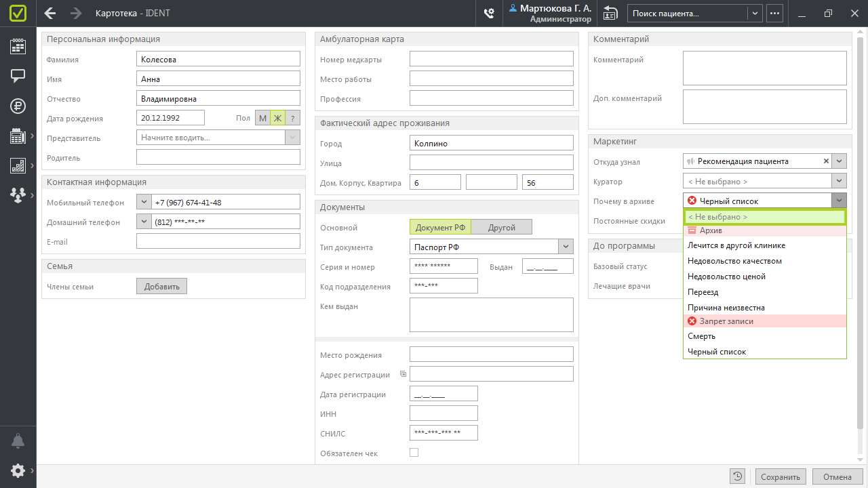Click the phone calls icon in header
The width and height of the screenshot is (868, 488).
coord(489,13)
